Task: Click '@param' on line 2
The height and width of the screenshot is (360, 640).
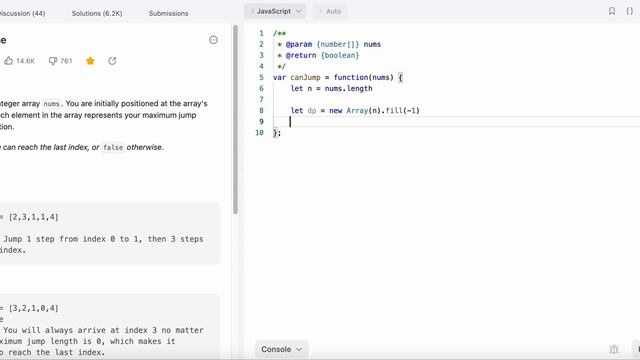Action: 299,44
